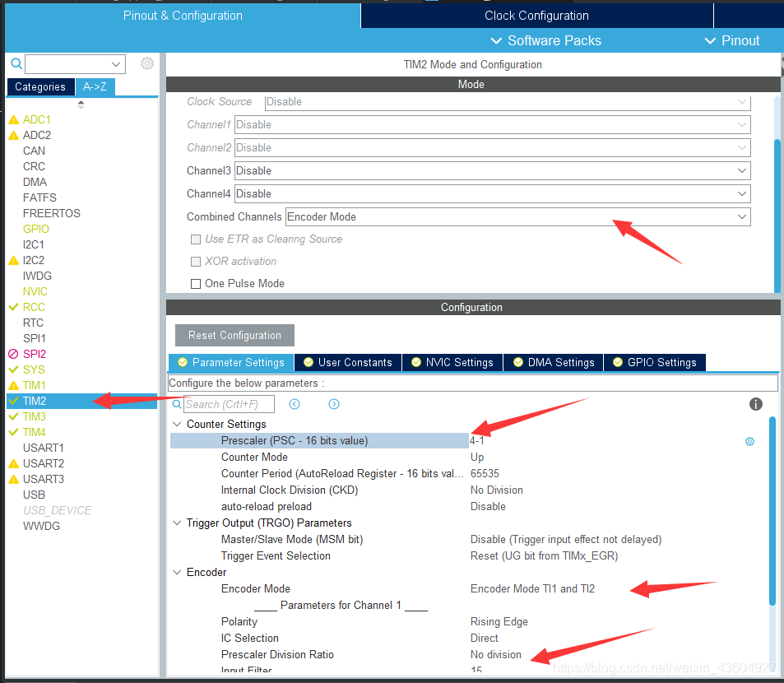Select CAN in the peripheral list
Image resolution: width=784 pixels, height=683 pixels.
[x=34, y=151]
